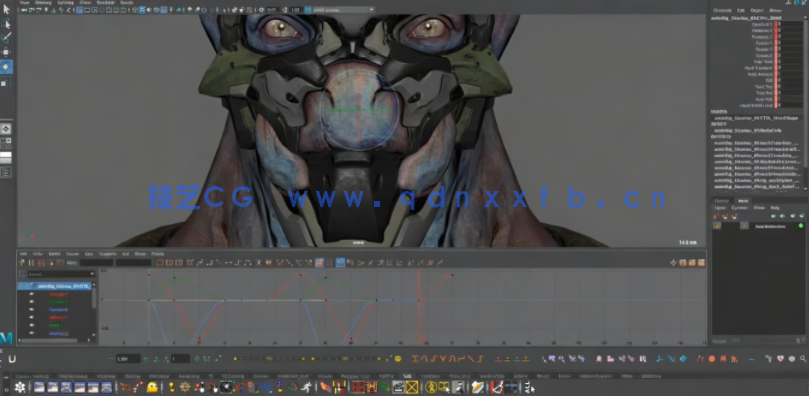
Task: Select the Scale tool in left toolbox
Action: (6, 81)
